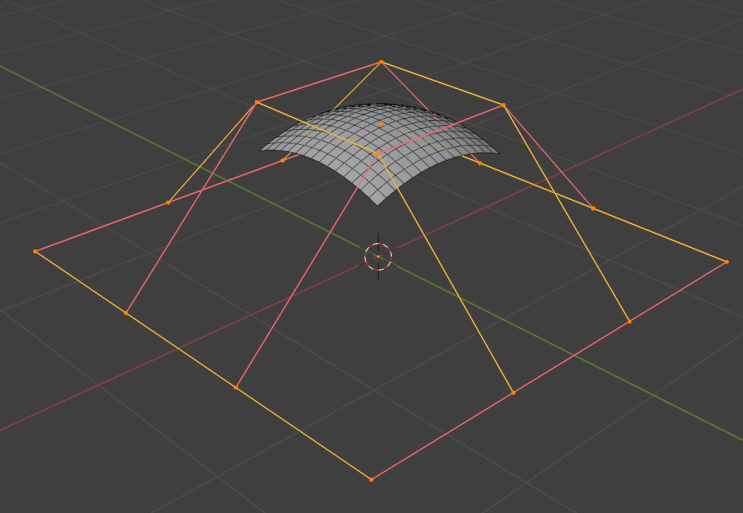743x513 pixels.
Task: Select the gray NURBS surface patch
Action: [379, 154]
